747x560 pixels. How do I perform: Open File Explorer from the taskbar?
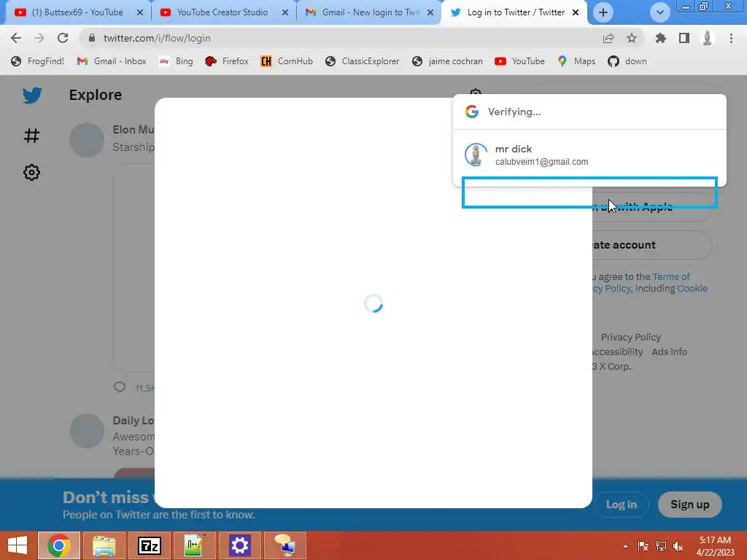pos(104,545)
